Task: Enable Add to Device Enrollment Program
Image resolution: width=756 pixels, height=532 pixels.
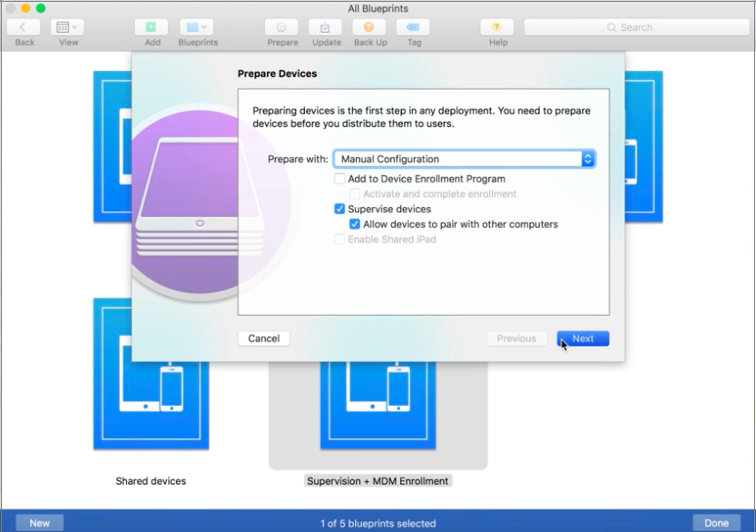Action: (340, 179)
